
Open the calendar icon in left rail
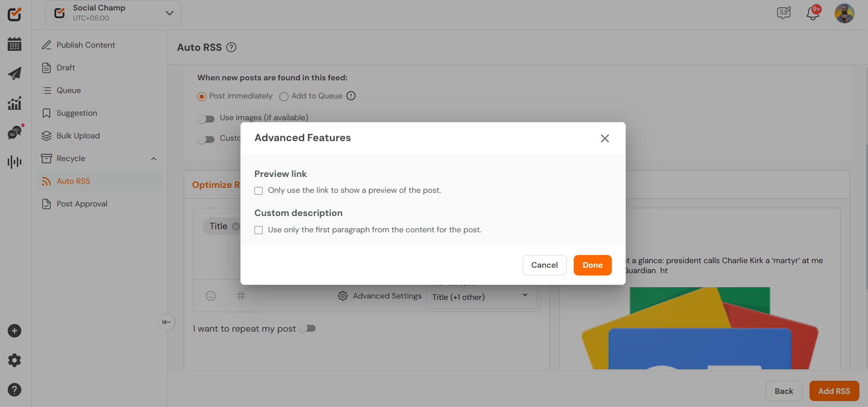[x=15, y=44]
